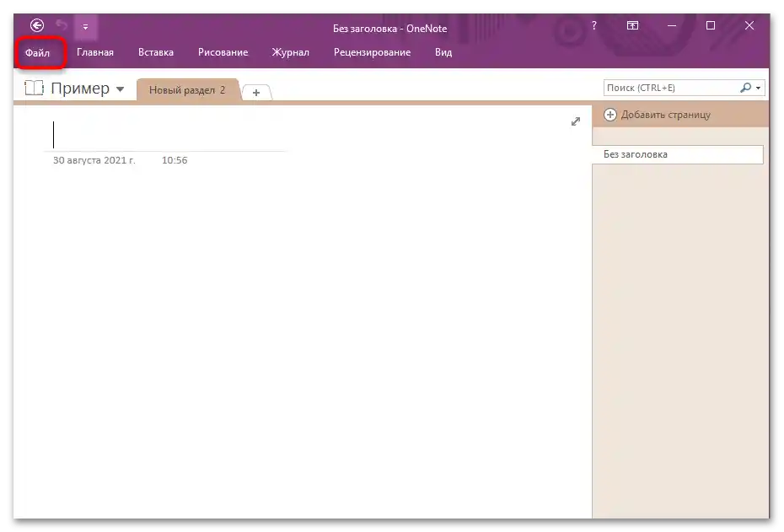The width and height of the screenshot is (784, 532).
Task: Switch to the Вставка ribbon tab
Action: 155,52
